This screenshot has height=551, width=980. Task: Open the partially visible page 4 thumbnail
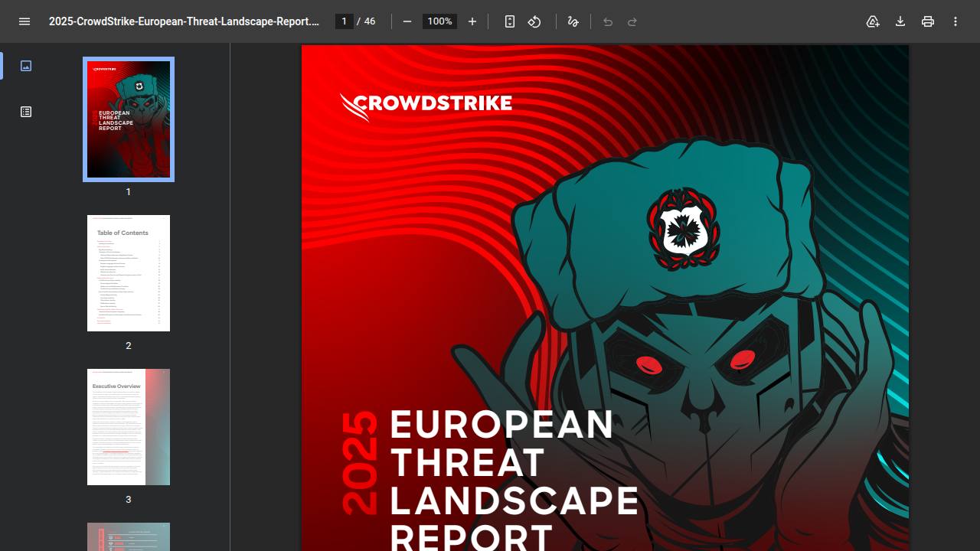129,536
